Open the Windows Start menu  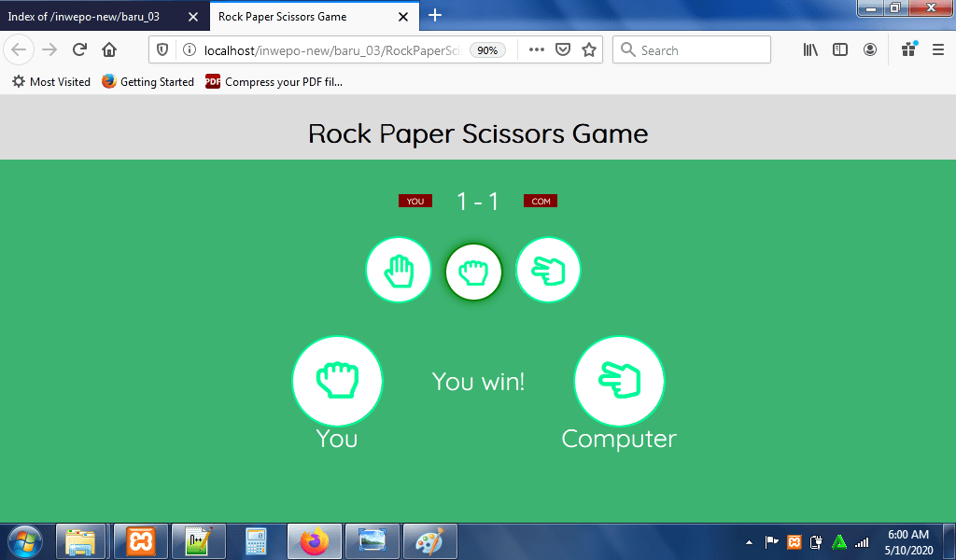pyautogui.click(x=24, y=541)
